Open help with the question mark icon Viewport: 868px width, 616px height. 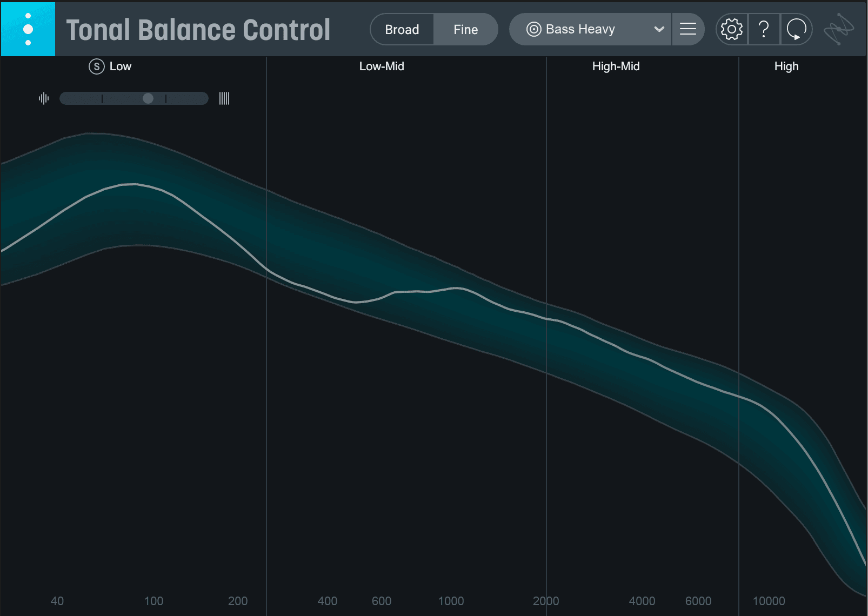pos(764,29)
